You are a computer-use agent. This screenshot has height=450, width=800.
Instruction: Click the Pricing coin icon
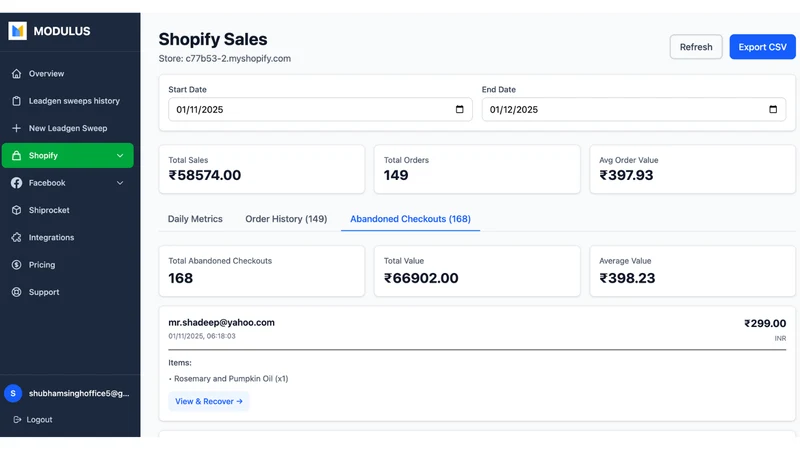click(16, 265)
